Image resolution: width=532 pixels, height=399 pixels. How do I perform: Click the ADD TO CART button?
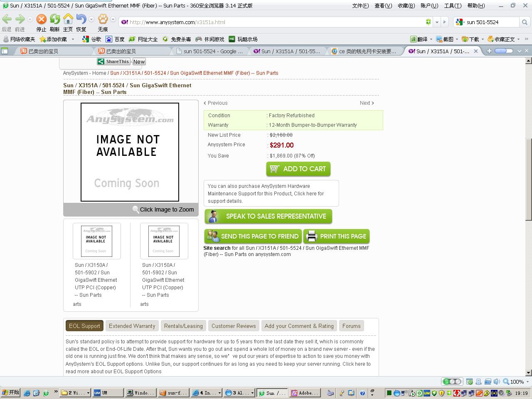pos(298,169)
